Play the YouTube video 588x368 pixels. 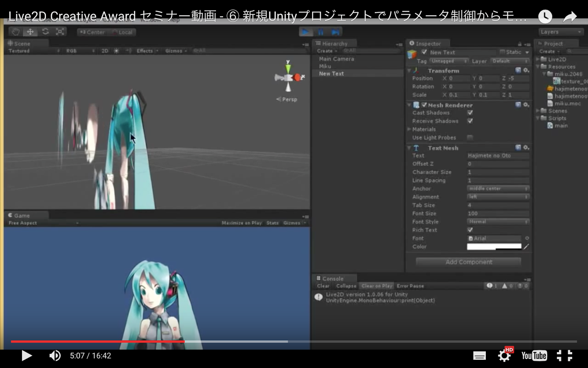tap(26, 355)
